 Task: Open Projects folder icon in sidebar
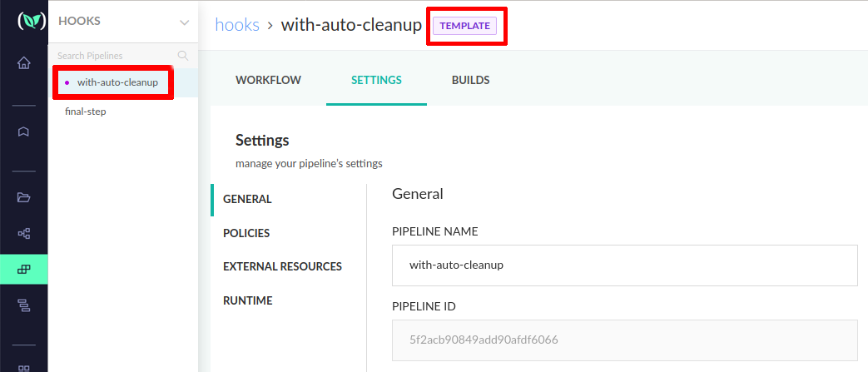click(x=23, y=197)
